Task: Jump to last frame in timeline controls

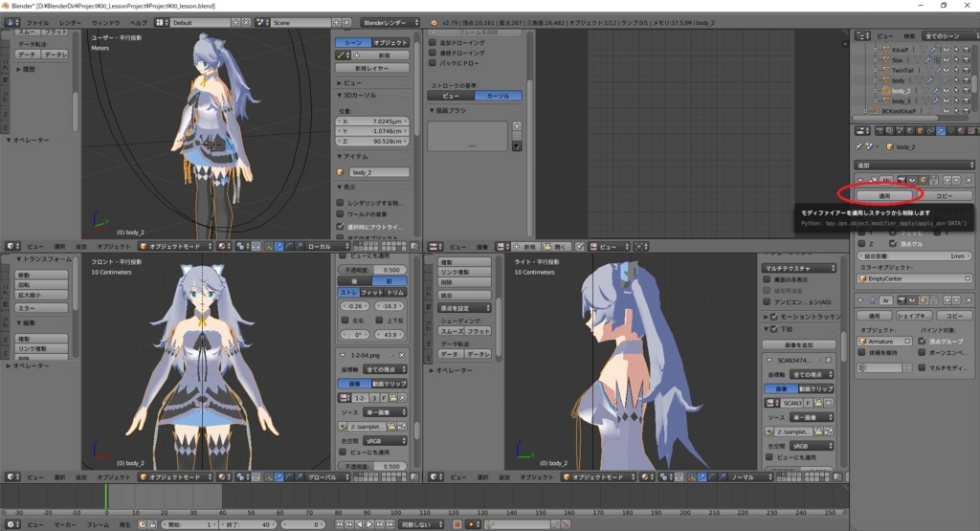Action: tap(390, 524)
